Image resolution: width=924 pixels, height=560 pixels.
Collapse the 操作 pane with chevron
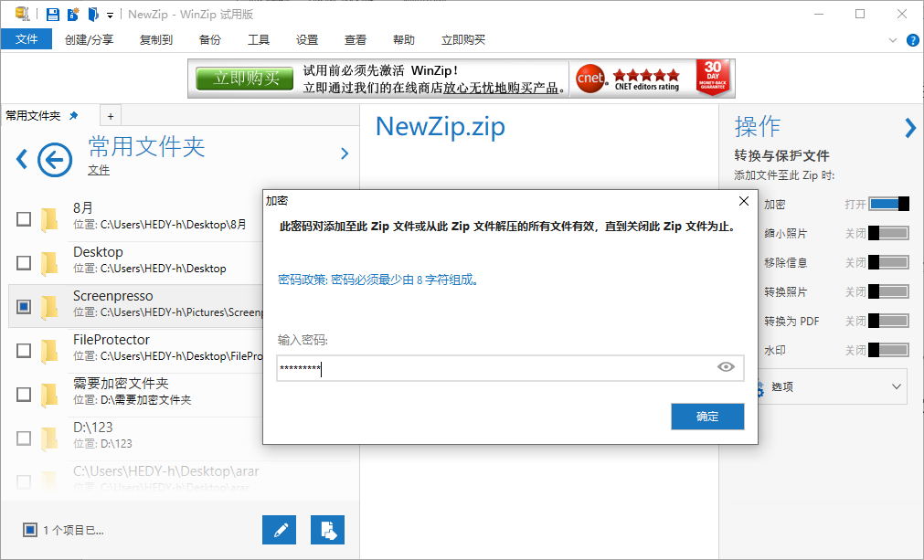point(910,128)
